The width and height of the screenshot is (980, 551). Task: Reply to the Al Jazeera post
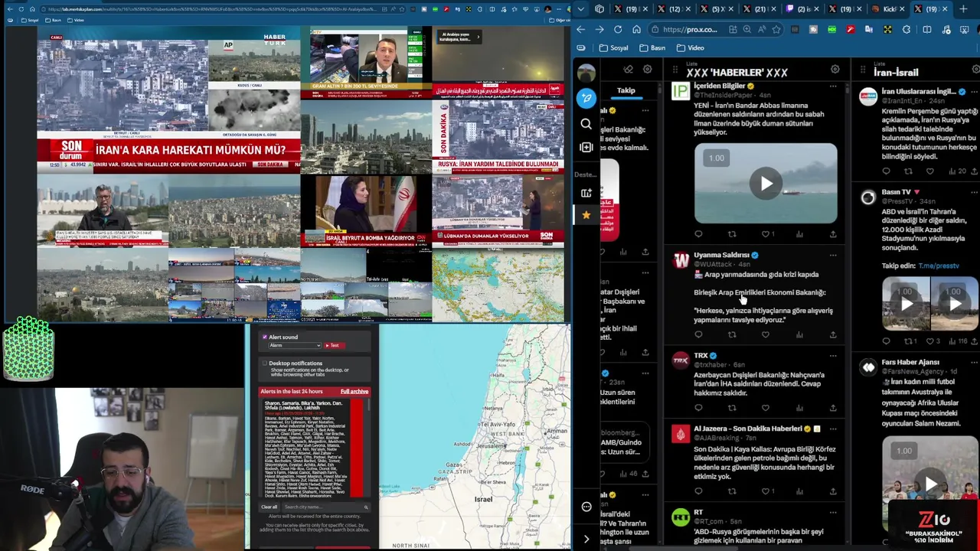point(698,491)
